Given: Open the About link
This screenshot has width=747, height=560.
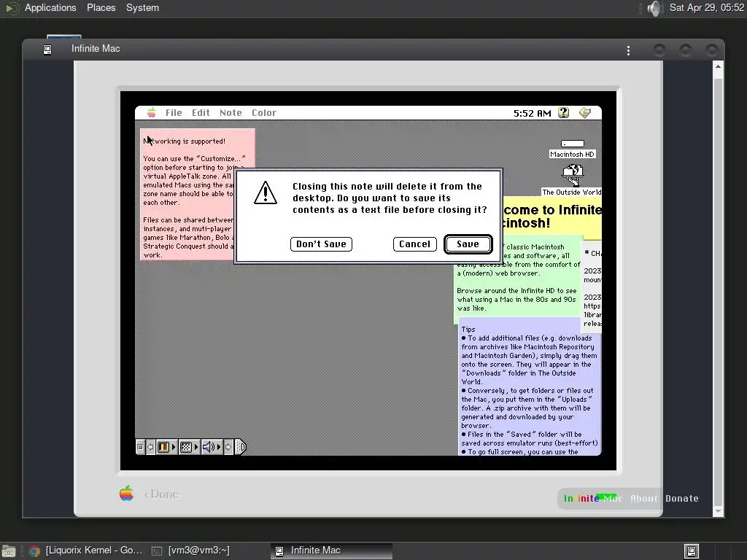Looking at the screenshot, I should coord(644,499).
